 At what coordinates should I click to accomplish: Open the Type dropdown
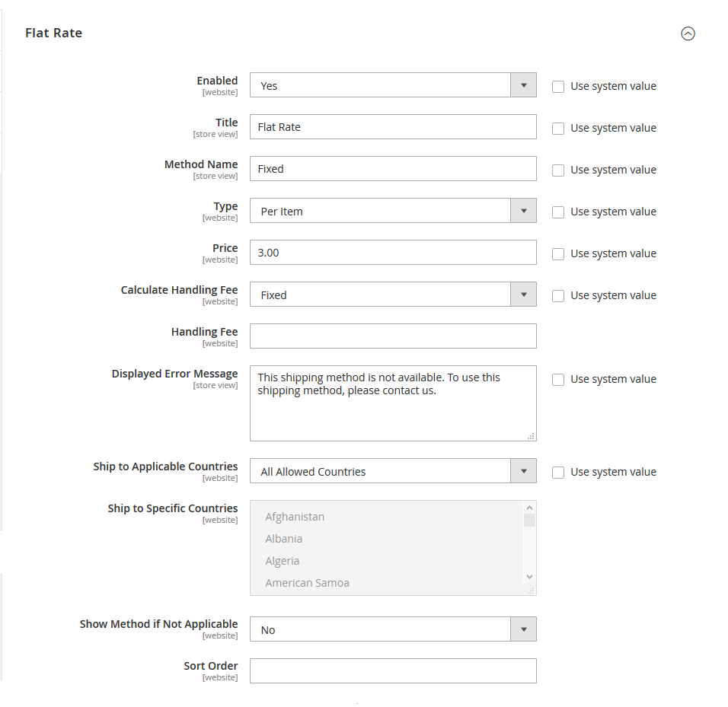(x=523, y=210)
